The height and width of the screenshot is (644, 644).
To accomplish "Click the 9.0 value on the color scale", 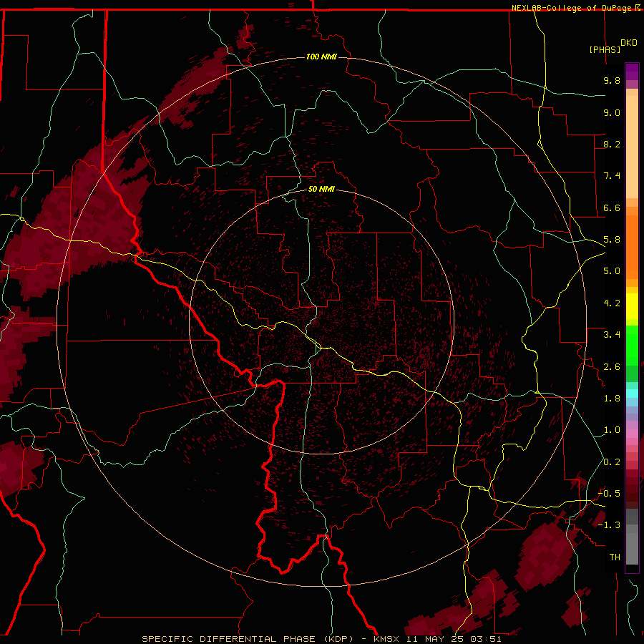I will 612,112.
